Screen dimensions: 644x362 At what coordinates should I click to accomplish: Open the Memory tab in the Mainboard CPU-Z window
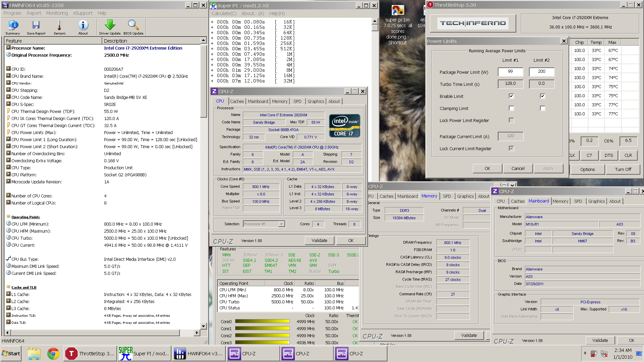point(560,201)
